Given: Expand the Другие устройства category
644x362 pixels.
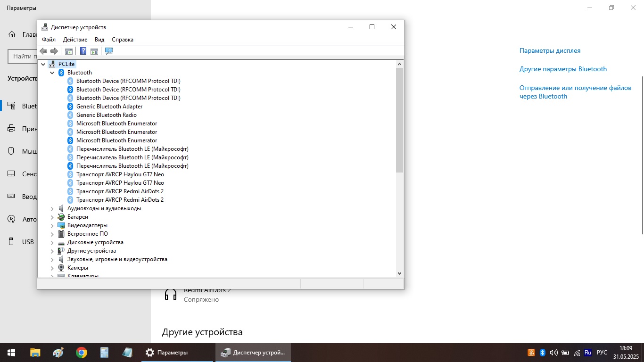Looking at the screenshot, I should click(52, 251).
